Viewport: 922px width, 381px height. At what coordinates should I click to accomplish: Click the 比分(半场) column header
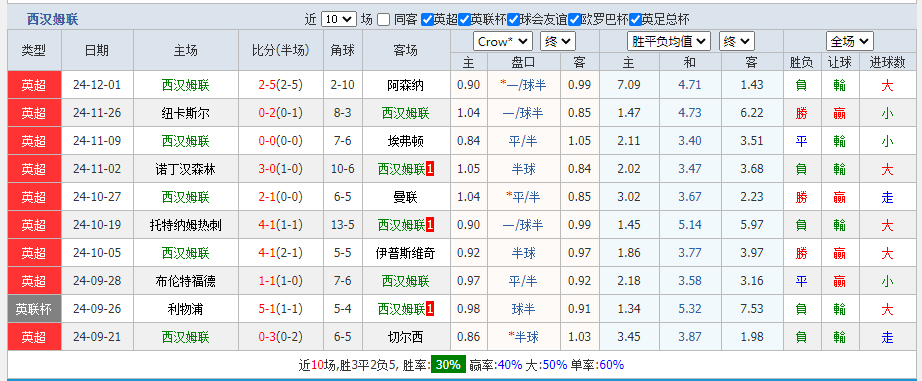tap(281, 51)
